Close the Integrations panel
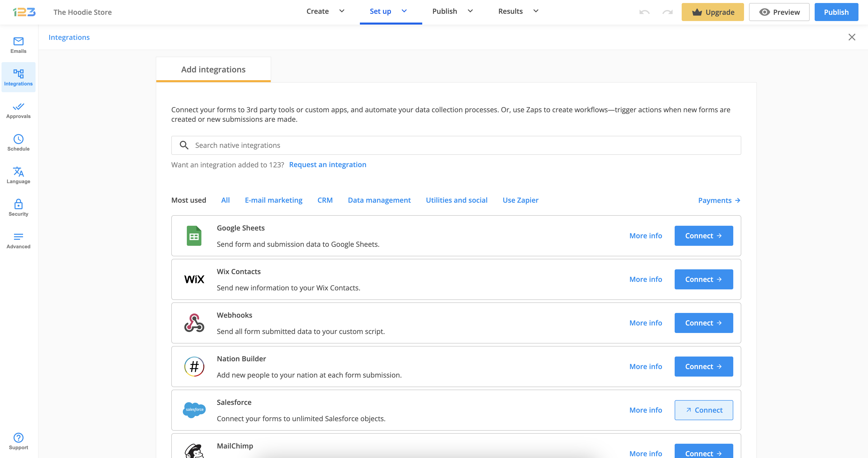The width and height of the screenshot is (868, 458). [851, 37]
